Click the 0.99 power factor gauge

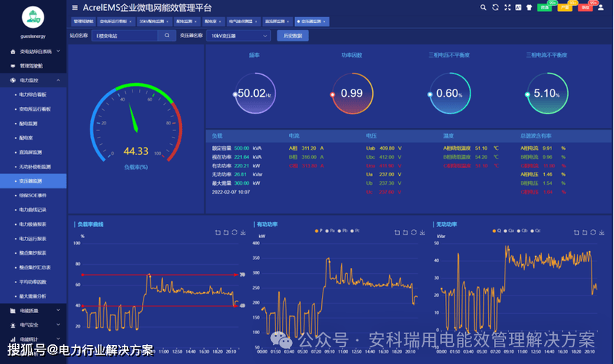[x=352, y=93]
